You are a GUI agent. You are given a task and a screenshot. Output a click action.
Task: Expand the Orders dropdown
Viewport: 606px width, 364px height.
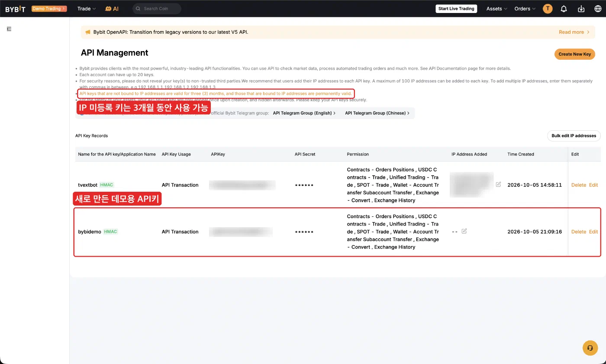coord(525,9)
